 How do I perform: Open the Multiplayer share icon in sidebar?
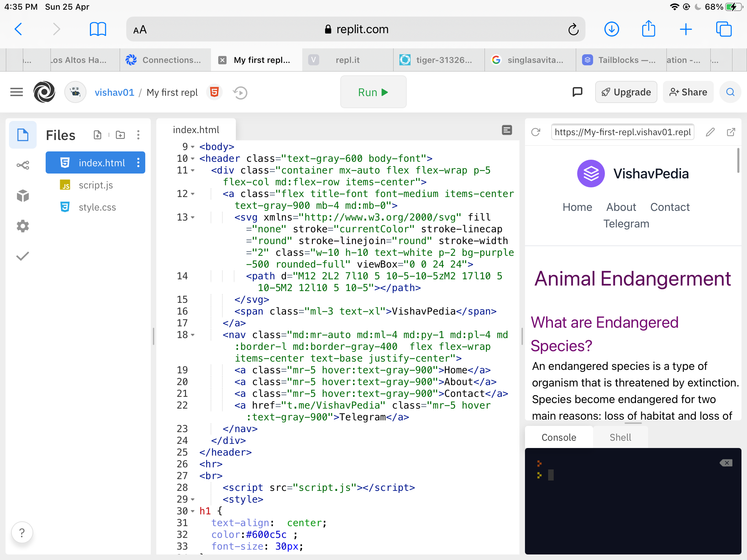tap(22, 165)
